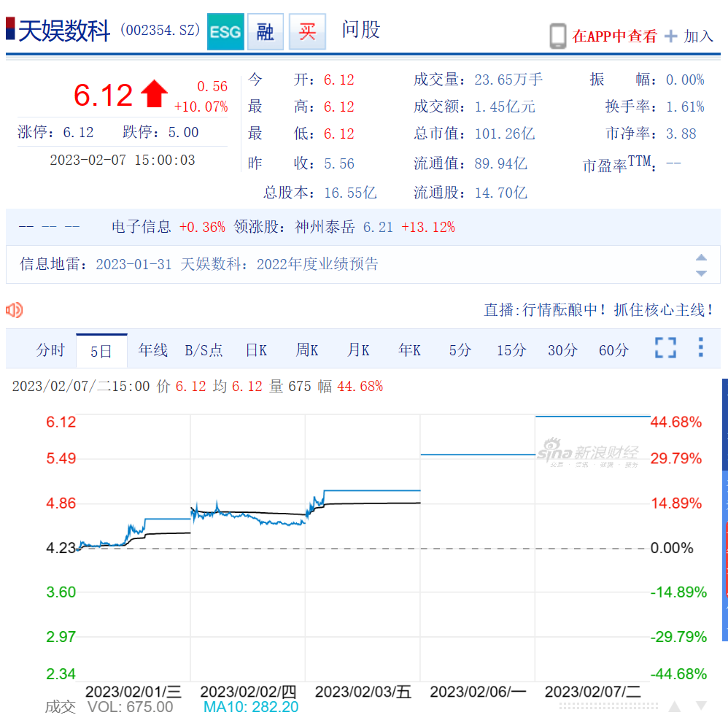Viewport: 728px width, 715px height.
Task: Click the 市净率 value 3.88
Action: coord(681,134)
